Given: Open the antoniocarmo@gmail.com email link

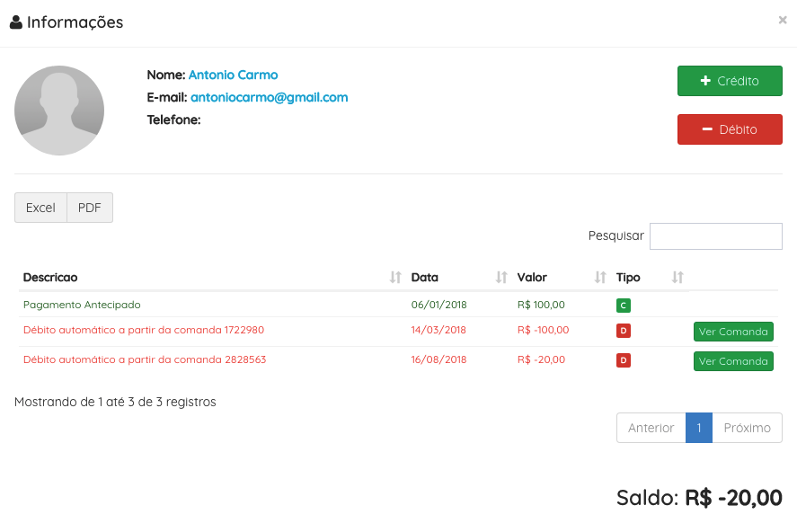Looking at the screenshot, I should [x=270, y=98].
